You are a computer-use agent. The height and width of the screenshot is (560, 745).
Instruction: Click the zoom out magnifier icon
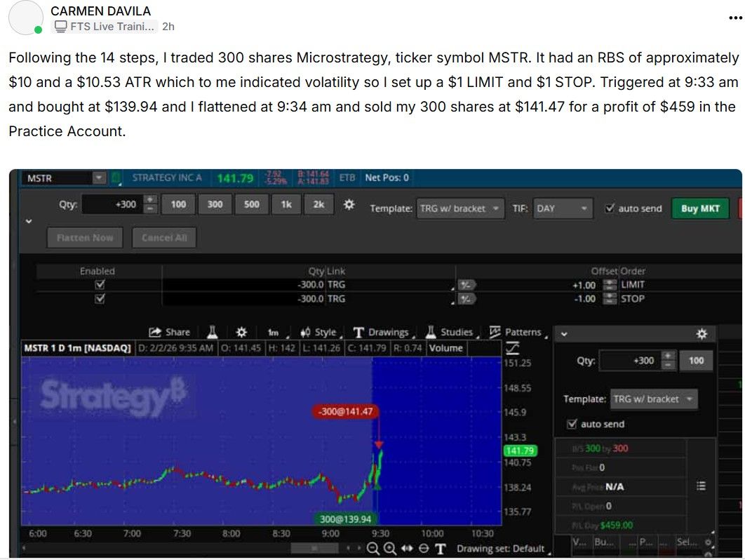[x=373, y=549]
